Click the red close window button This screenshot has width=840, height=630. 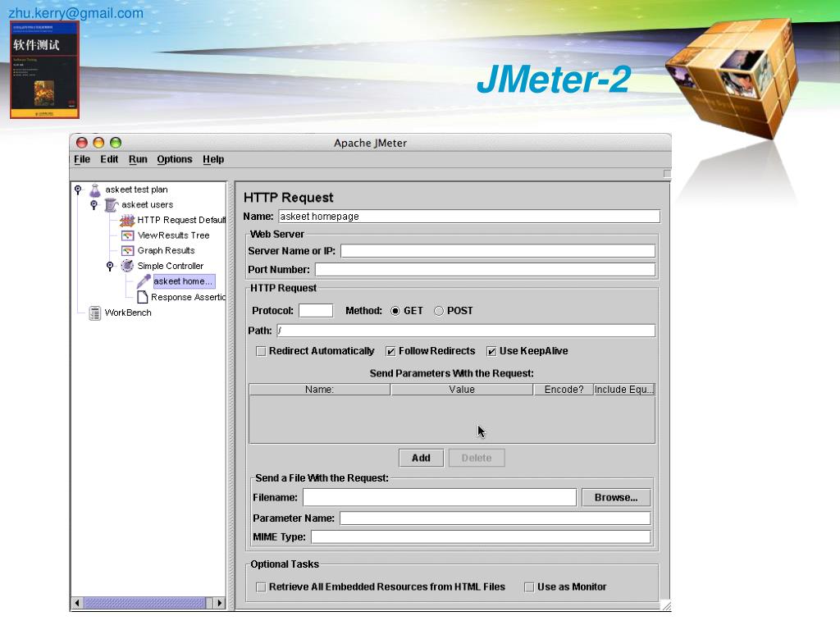click(82, 143)
